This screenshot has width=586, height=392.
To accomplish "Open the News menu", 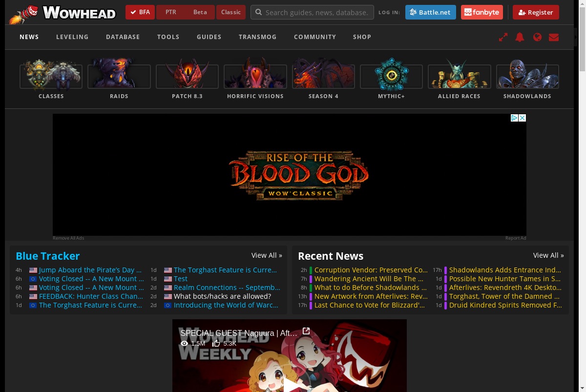I will coord(29,37).
